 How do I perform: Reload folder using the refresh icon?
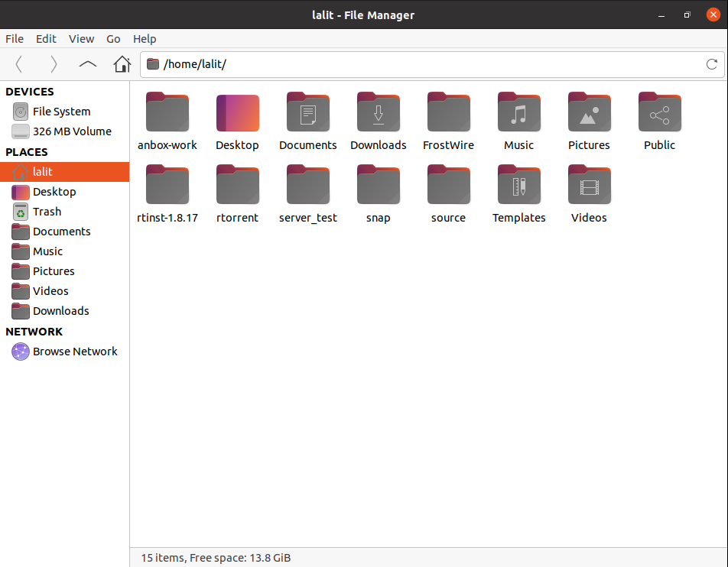[711, 64]
